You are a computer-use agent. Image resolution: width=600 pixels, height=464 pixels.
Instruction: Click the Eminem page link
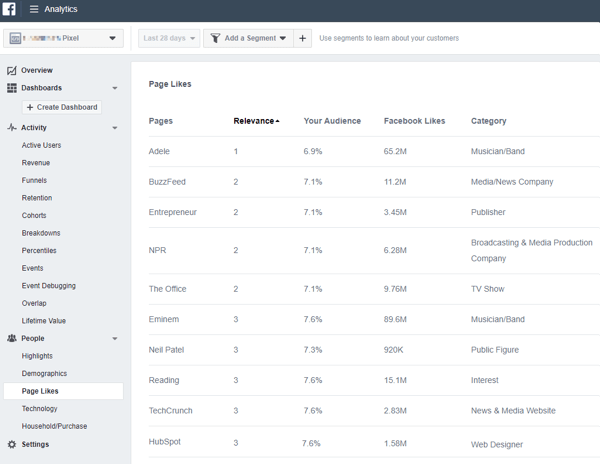click(x=164, y=319)
